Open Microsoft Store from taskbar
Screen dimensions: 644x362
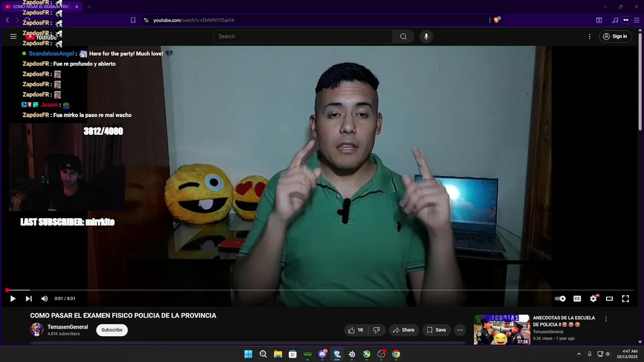(x=292, y=354)
